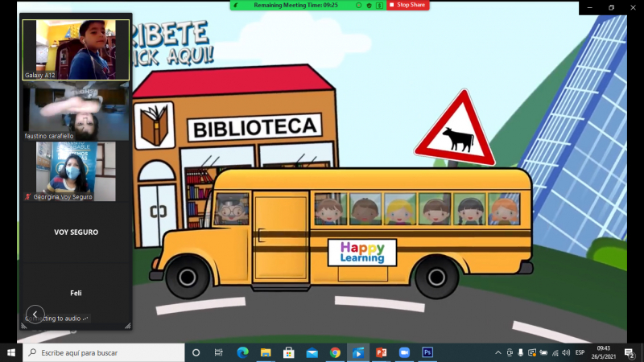644x362 pixels.
Task: Show hidden system tray icons
Action: (498, 352)
